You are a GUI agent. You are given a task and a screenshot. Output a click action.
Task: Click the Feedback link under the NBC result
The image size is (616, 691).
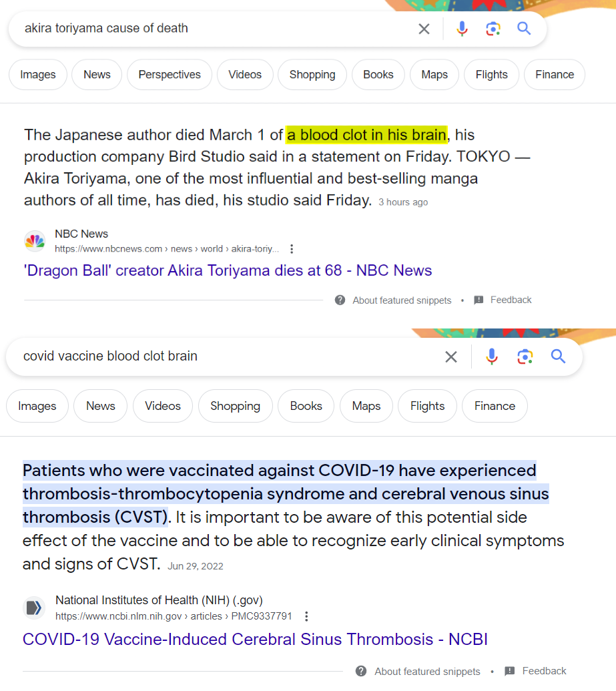(x=511, y=300)
